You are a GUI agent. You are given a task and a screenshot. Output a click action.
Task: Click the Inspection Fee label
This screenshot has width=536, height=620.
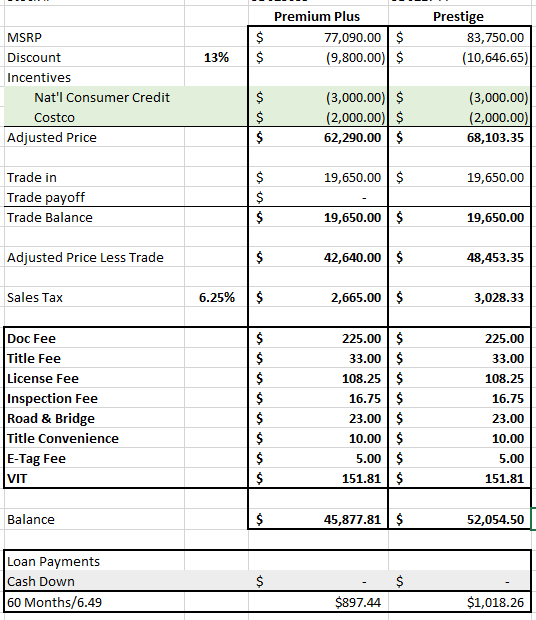[x=52, y=399]
